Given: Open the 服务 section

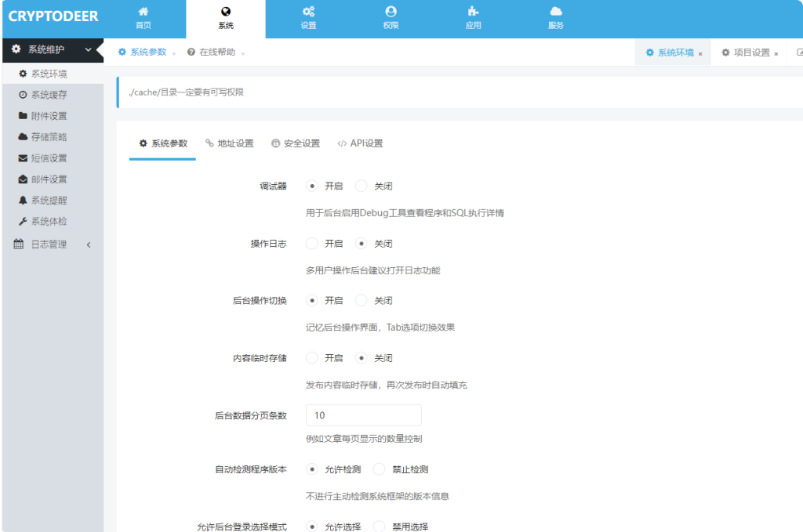Looking at the screenshot, I should click(556, 17).
